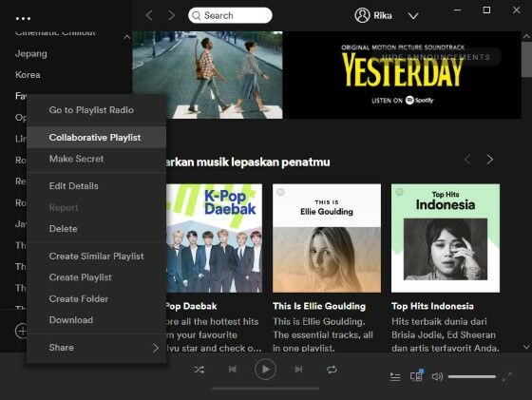This screenshot has height=400, width=532.
Task: Expand Share submenu arrow
Action: (x=156, y=348)
